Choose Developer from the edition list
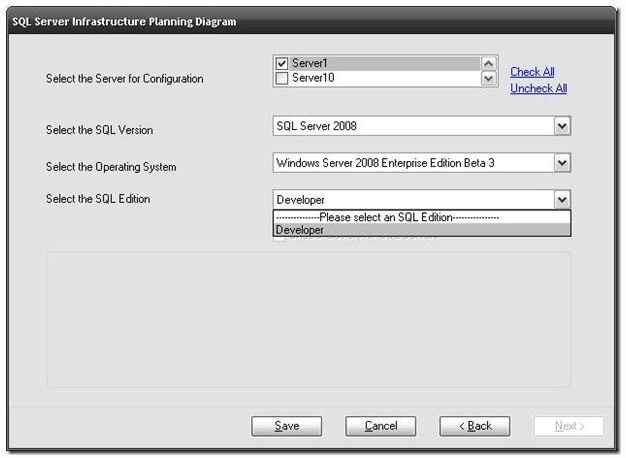This screenshot has height=458, width=626. (422, 230)
